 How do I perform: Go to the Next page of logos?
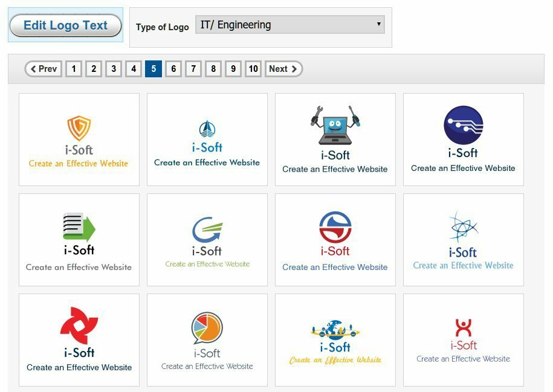(282, 68)
